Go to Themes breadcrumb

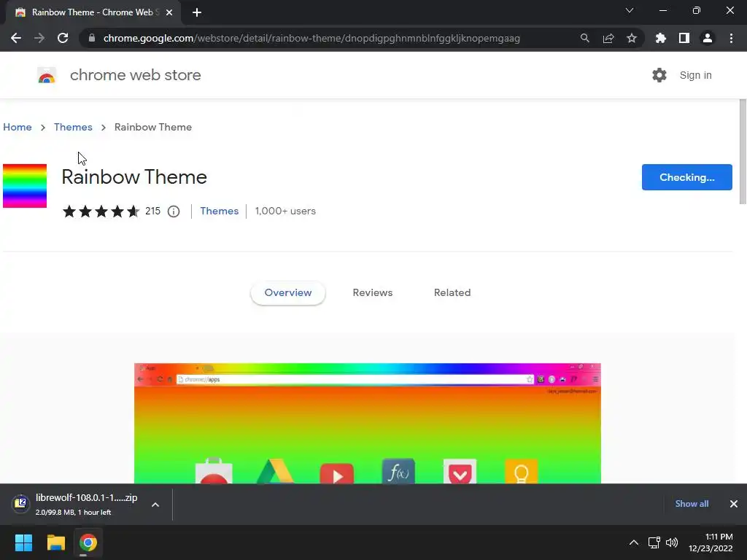coord(73,127)
